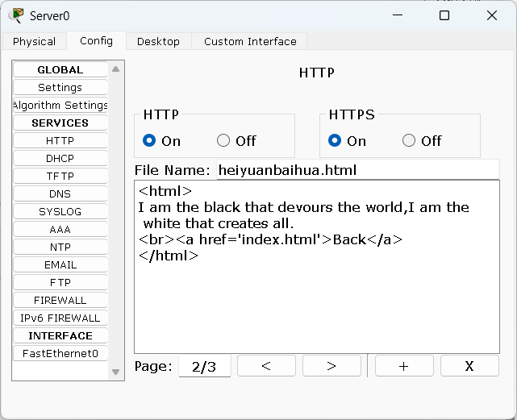This screenshot has width=517, height=420.
Task: Turn HTTPS service On
Action: 335,141
